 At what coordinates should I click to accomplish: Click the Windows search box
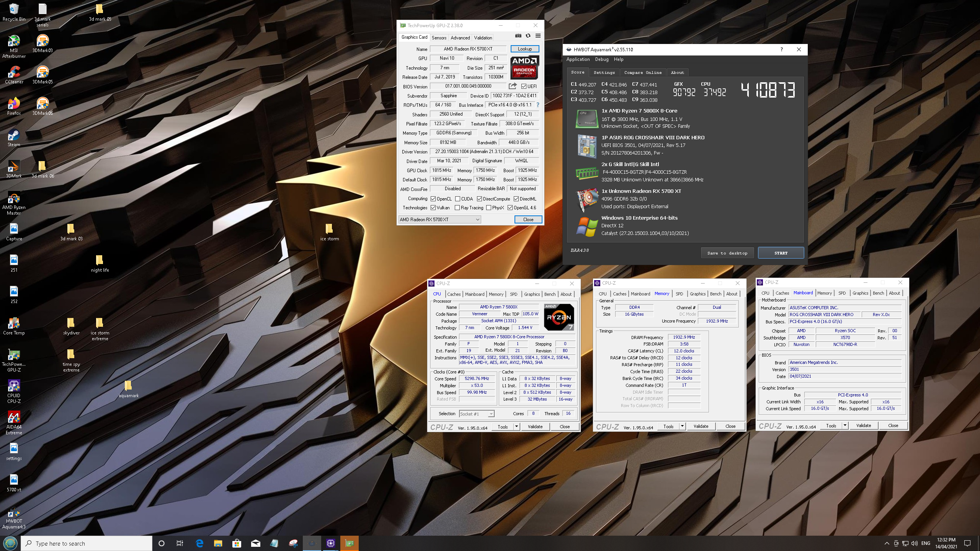point(87,543)
